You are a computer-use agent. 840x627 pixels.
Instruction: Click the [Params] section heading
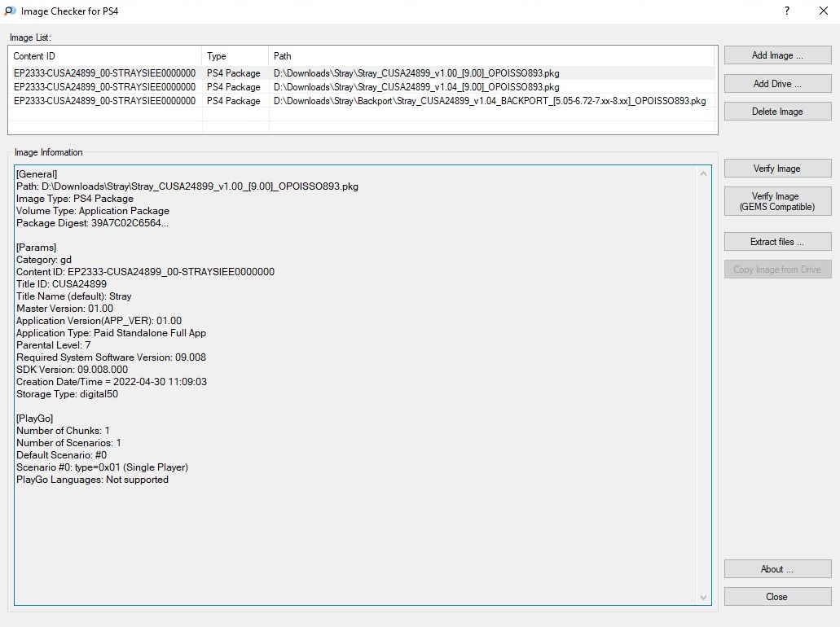pos(36,248)
